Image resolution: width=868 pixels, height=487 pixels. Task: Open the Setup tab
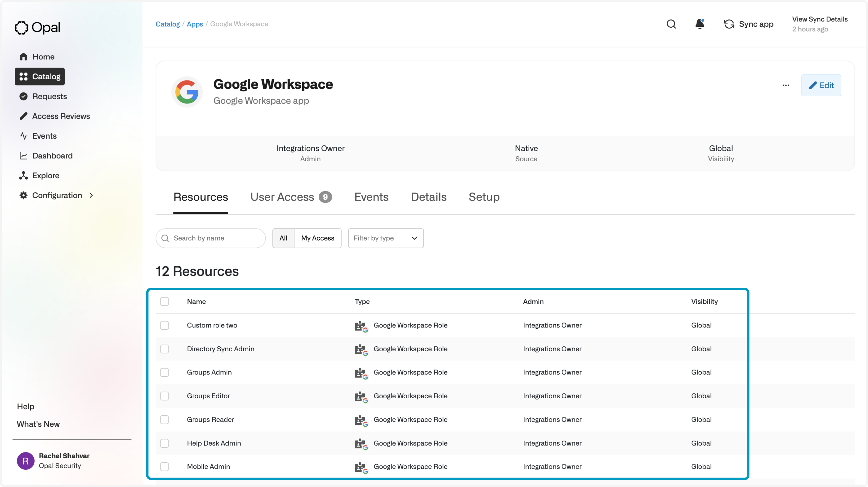click(484, 197)
